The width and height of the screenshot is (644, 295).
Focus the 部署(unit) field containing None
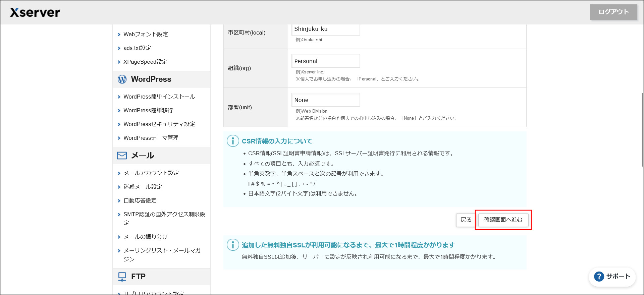click(325, 100)
